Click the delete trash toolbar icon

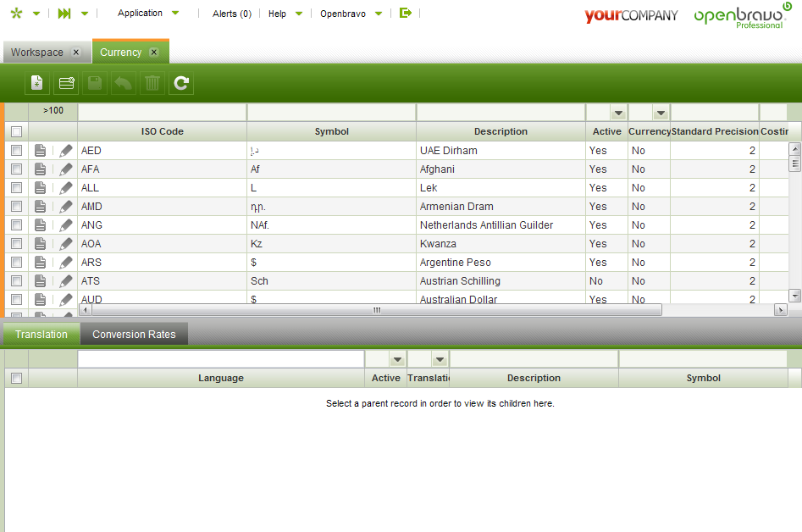point(152,83)
